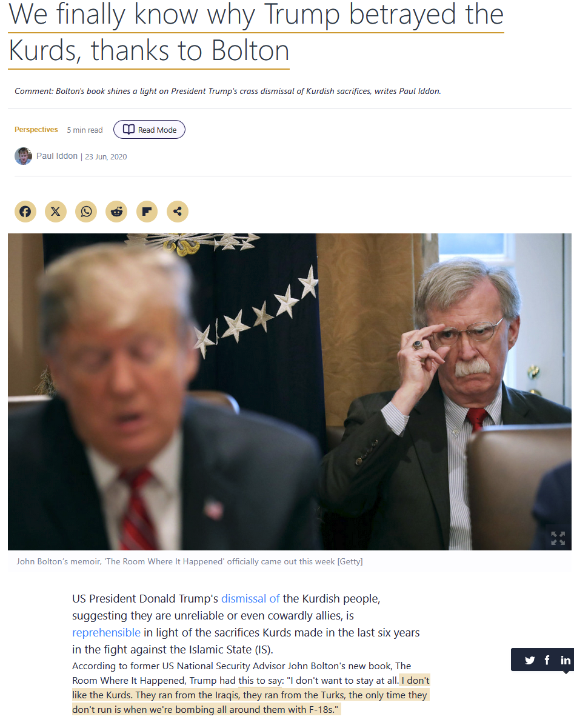
Task: Share article on Flipboard
Action: 147,212
